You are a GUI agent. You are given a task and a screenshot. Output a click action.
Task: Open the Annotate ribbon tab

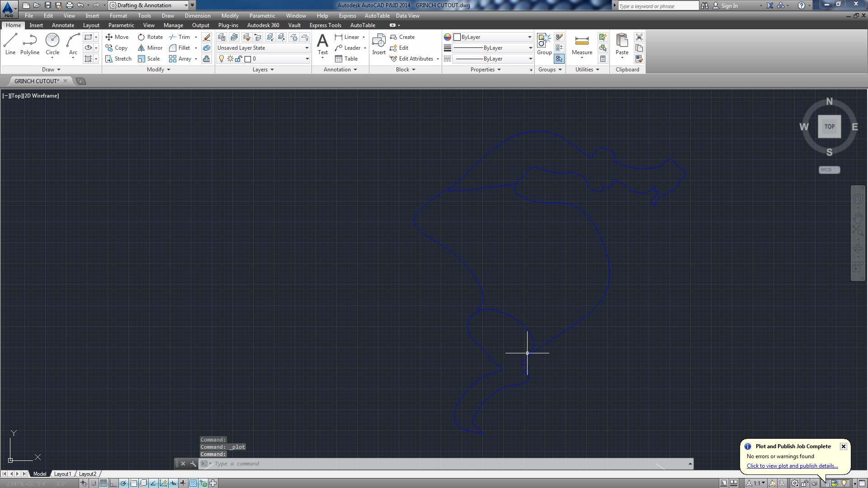[63, 25]
